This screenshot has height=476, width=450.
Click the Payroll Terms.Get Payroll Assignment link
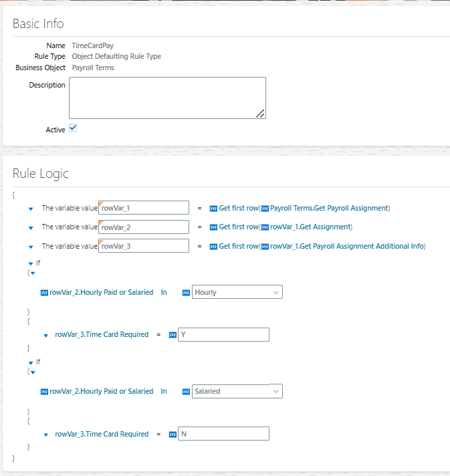coord(329,208)
